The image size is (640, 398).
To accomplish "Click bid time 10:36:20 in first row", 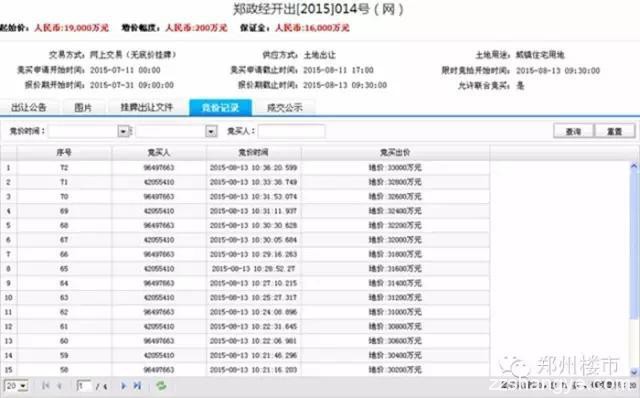I will pyautogui.click(x=253, y=168).
